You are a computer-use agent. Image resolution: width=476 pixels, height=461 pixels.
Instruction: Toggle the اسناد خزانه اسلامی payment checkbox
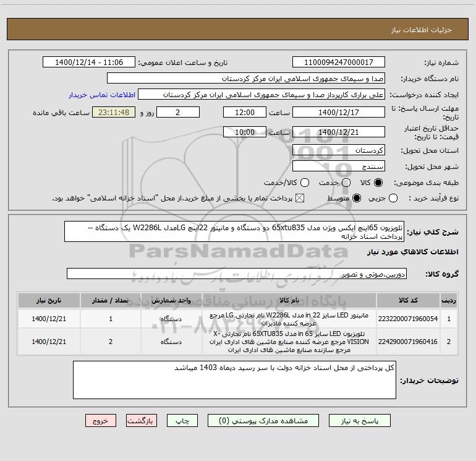point(300,198)
